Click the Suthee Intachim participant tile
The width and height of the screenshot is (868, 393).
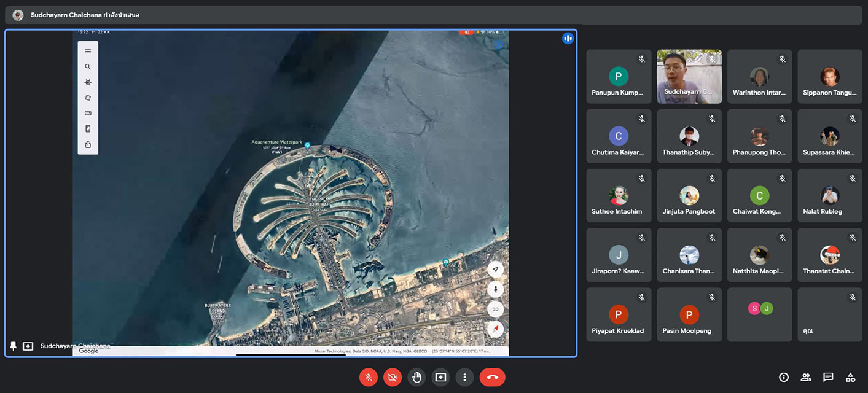coord(619,195)
